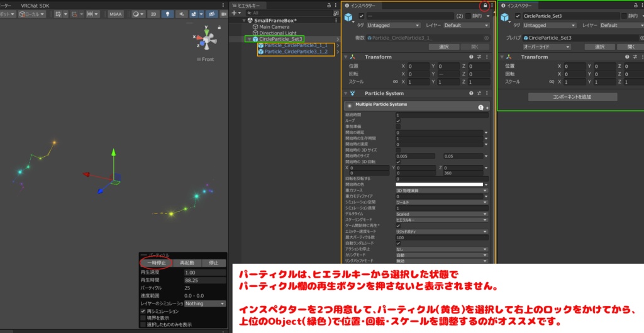This screenshot has width=644, height=333.
Task: Collapse CircleParticle_Set3 in hierarchy
Action: [x=249, y=39]
